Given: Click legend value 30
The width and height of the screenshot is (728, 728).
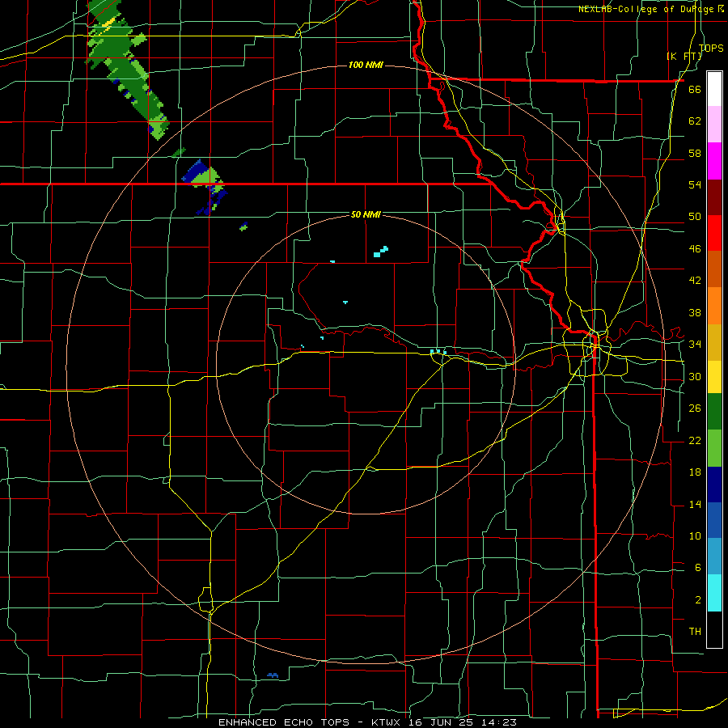Looking at the screenshot, I should coord(695,376).
